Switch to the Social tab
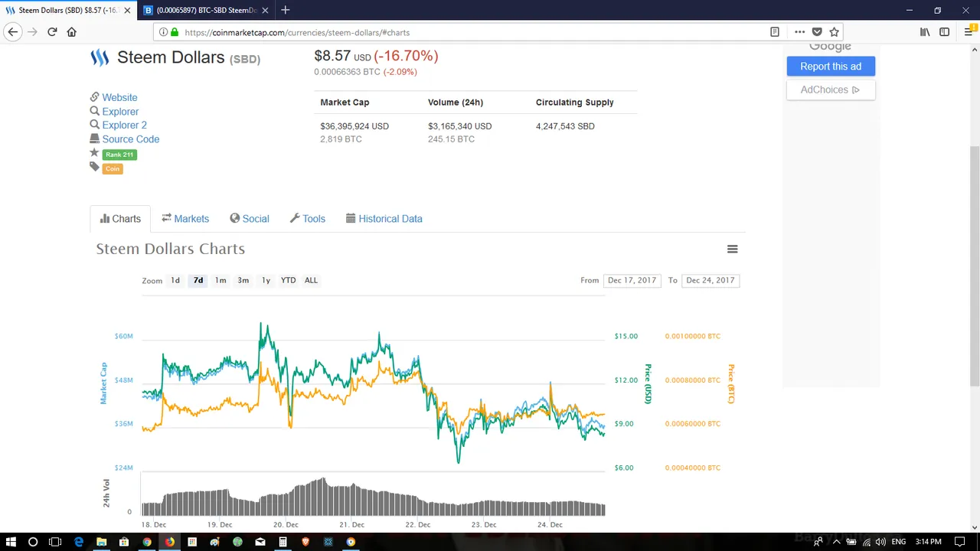 pos(250,219)
